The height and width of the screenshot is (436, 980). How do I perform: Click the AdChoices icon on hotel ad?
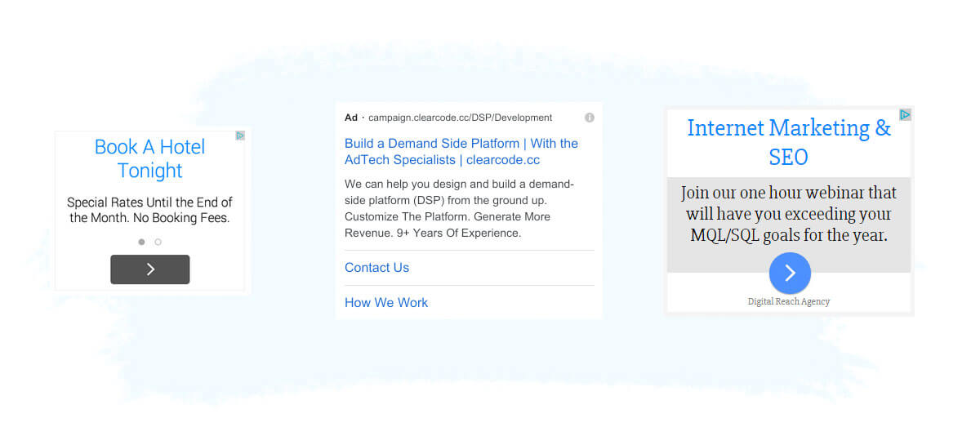click(x=240, y=136)
